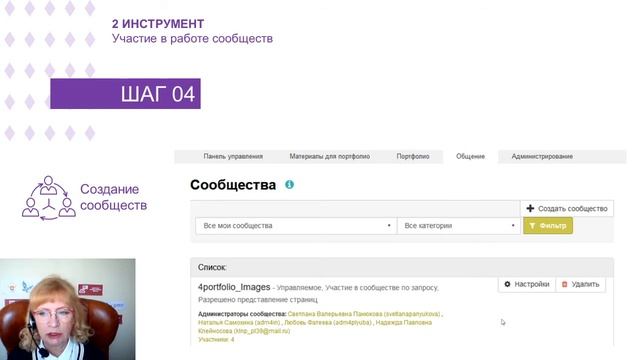Click the Создать сообщество button
This screenshot has width=640, height=360.
tap(567, 209)
